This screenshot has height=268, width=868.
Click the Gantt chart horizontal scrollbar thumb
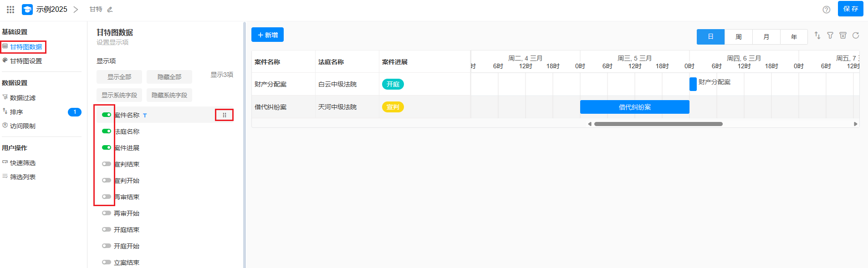(x=658, y=124)
